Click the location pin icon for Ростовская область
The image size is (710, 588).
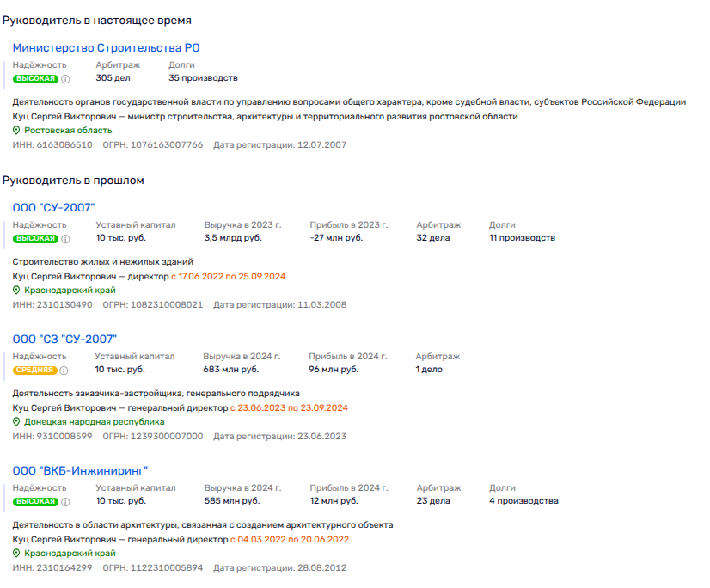(16, 131)
